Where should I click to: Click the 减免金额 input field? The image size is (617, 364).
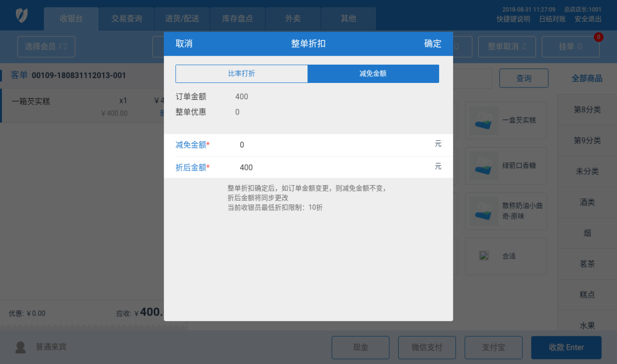coord(331,145)
